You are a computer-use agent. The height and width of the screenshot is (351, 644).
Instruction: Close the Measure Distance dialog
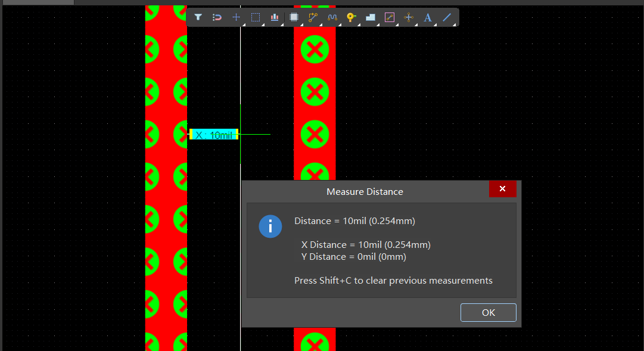502,189
